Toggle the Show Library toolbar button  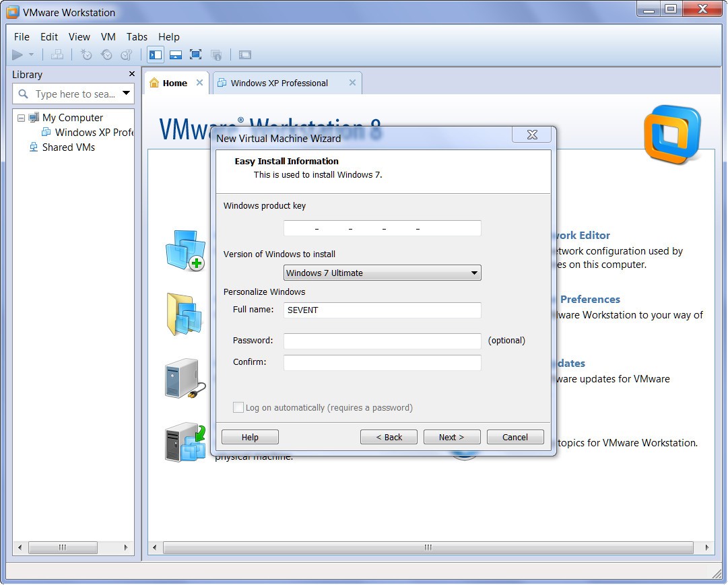coord(156,55)
